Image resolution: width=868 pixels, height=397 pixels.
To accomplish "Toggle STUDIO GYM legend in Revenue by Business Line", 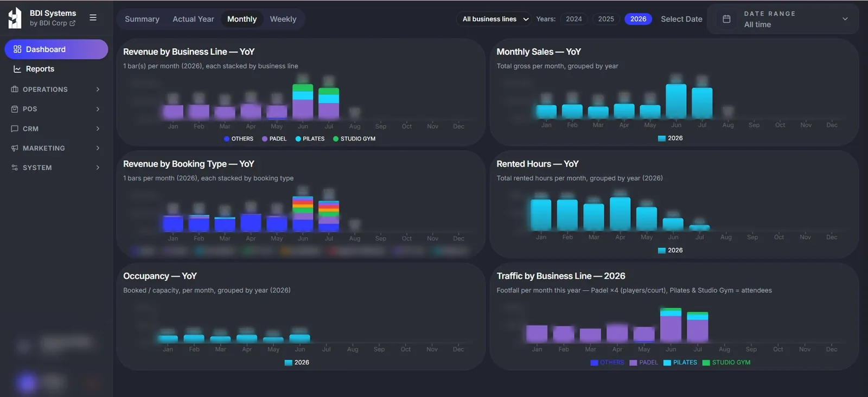I will [x=354, y=139].
